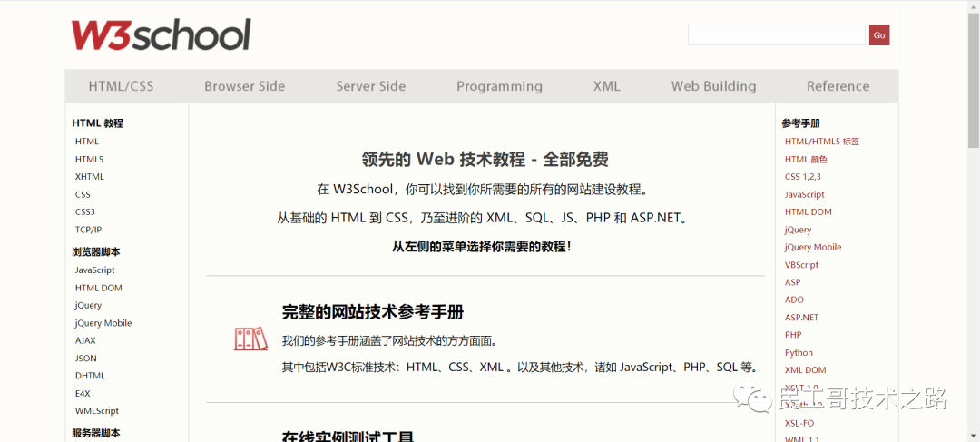Click the red bookshelf reference manual icon

point(250,339)
